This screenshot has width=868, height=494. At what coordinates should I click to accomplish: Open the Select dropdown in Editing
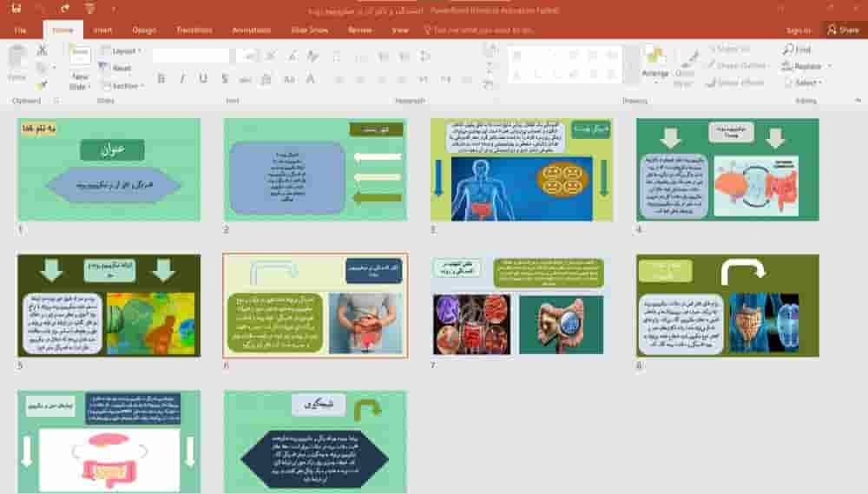click(x=804, y=82)
